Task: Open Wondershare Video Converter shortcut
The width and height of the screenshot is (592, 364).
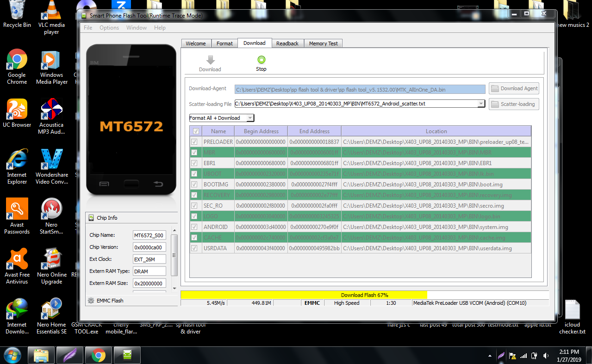Action: [51, 167]
